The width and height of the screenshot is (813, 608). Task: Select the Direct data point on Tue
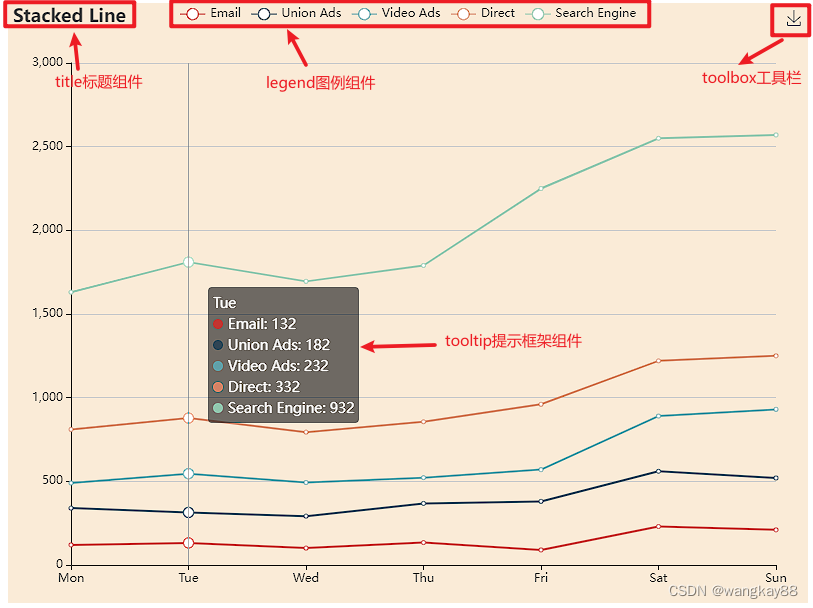[189, 418]
